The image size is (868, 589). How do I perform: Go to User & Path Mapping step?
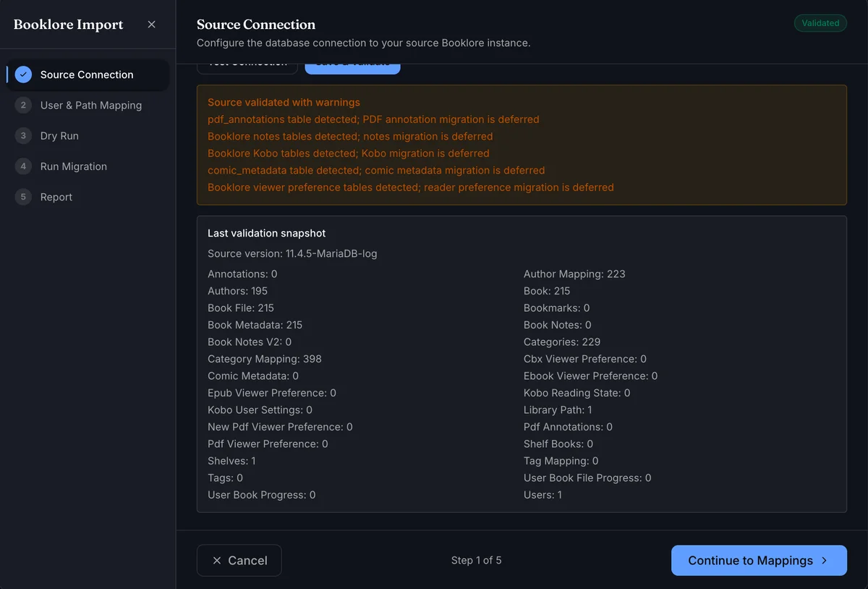[x=88, y=105]
